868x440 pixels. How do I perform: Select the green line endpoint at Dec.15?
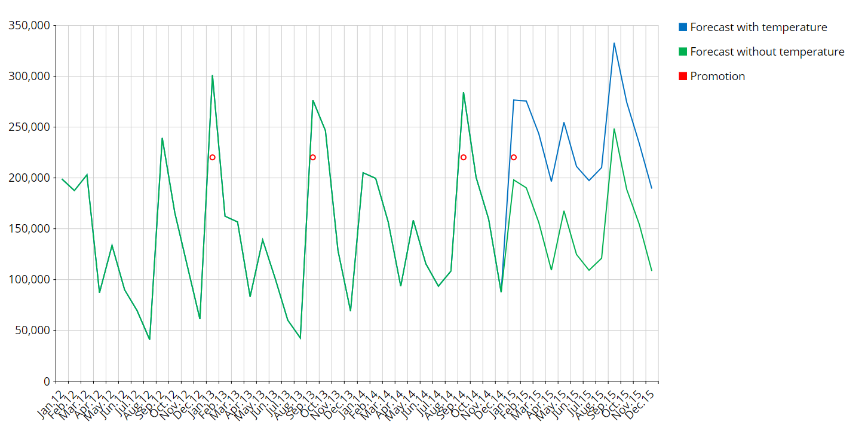click(651, 271)
